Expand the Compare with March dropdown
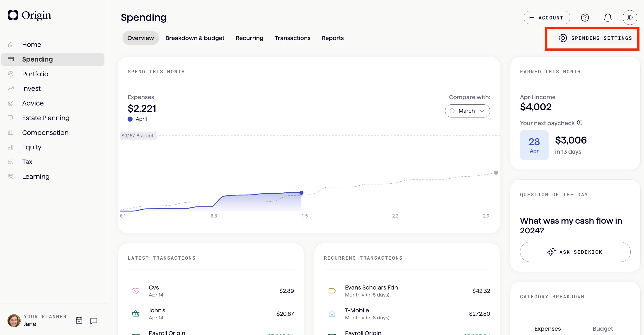This screenshot has width=644, height=335. 467,111
